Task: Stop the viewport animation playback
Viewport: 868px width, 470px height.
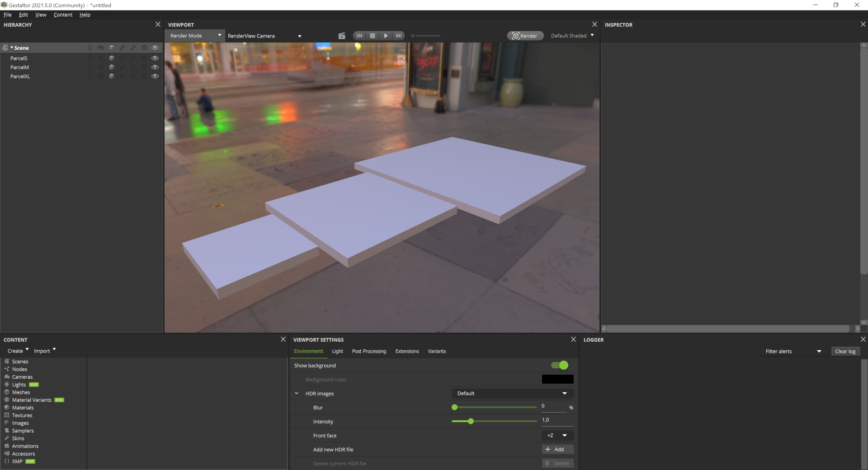Action: tap(373, 36)
